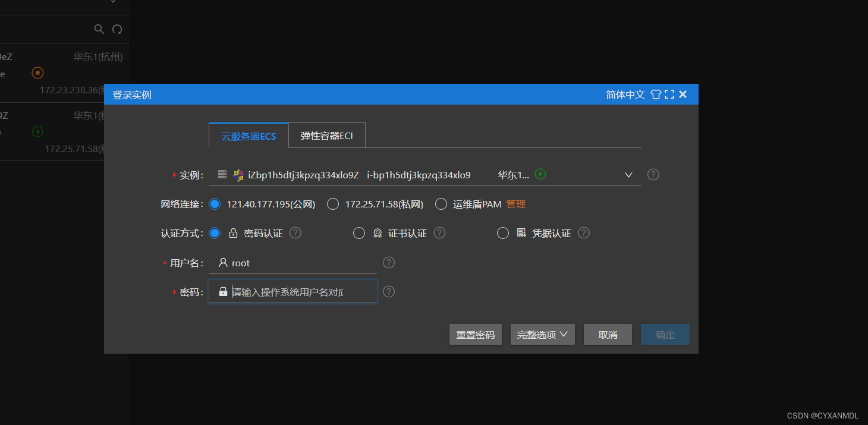Click the 重置密码 button
The width and height of the screenshot is (868, 425).
(476, 335)
